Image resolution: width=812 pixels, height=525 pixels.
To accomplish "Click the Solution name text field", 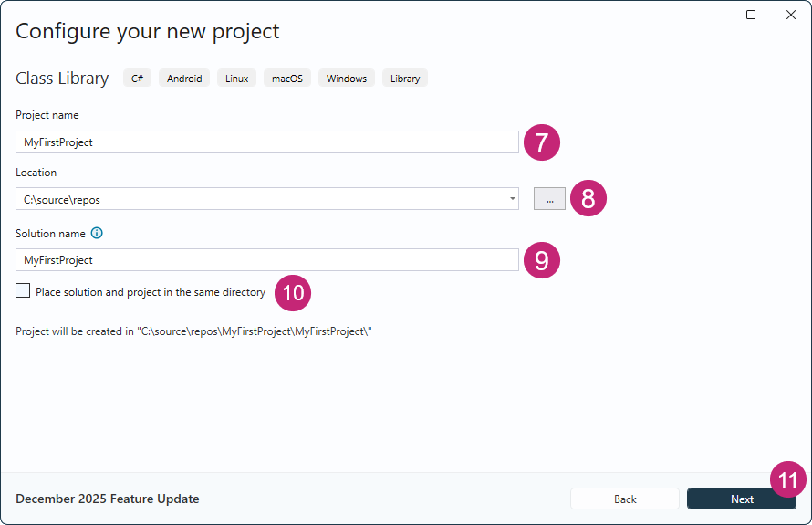I will tap(267, 260).
